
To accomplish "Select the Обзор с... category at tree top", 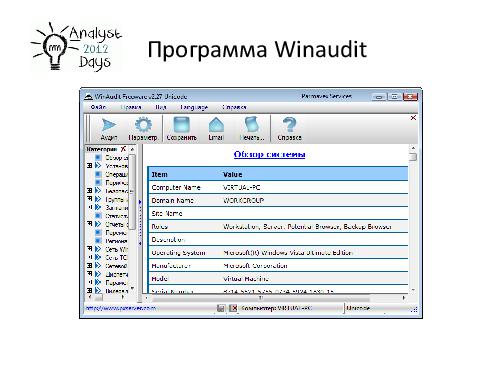I will (x=116, y=157).
